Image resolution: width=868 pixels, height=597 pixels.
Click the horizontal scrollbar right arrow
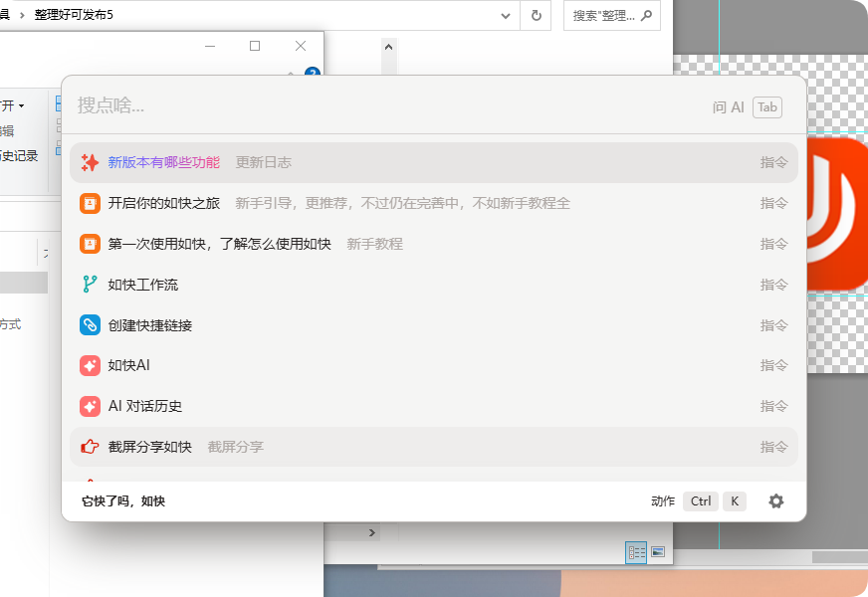(x=372, y=532)
